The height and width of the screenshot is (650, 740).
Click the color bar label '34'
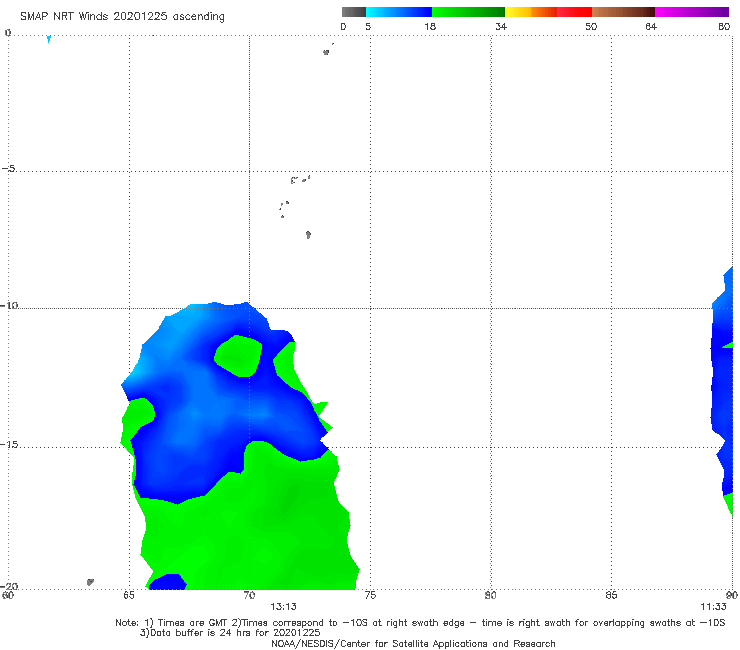[x=501, y=27]
